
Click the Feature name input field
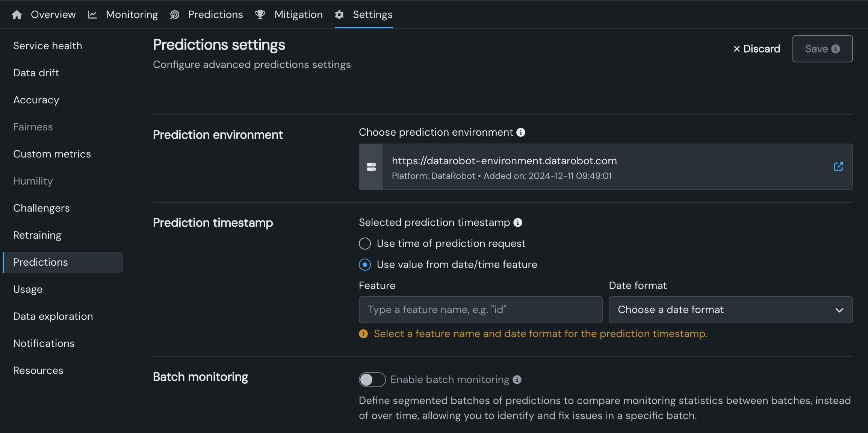480,310
